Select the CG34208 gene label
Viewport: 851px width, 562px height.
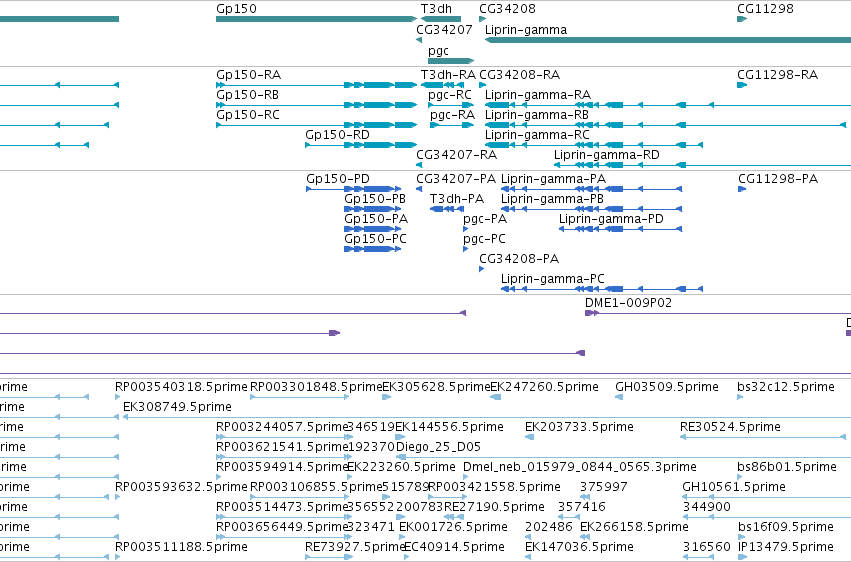pyautogui.click(x=507, y=9)
